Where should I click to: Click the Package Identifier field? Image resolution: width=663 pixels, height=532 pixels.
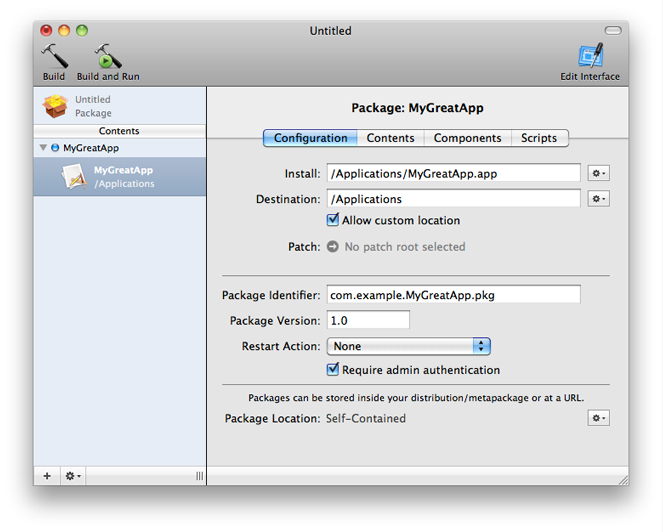[453, 295]
